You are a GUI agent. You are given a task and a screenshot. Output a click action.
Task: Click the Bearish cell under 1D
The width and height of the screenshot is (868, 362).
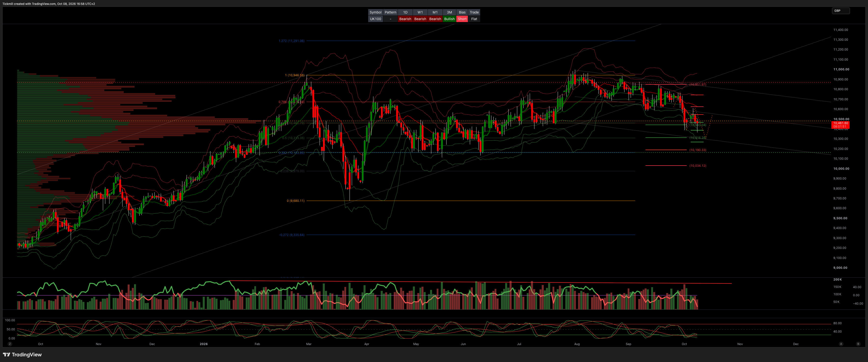[x=405, y=19]
